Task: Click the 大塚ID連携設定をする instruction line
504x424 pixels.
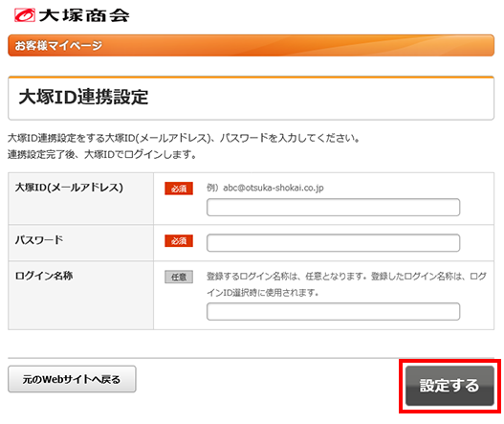Action: click(x=184, y=138)
